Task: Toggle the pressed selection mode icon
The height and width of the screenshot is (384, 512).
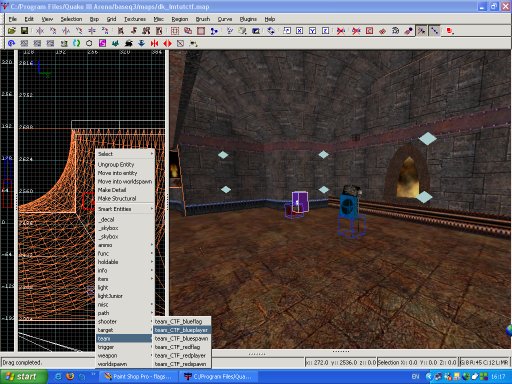Action: 421,31
